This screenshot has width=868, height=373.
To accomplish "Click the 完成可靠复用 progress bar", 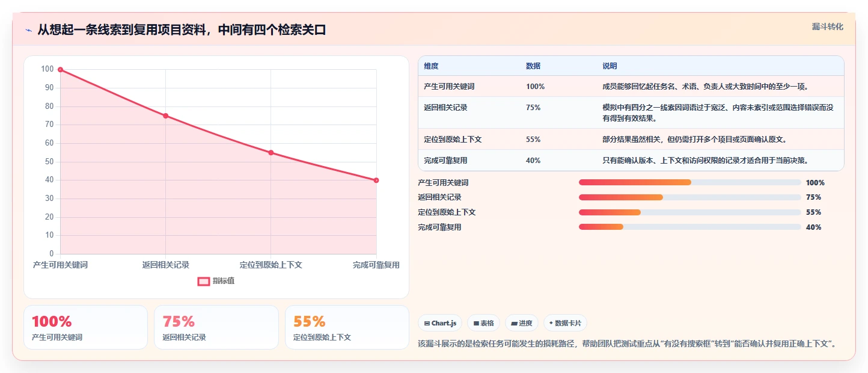I will (x=689, y=227).
